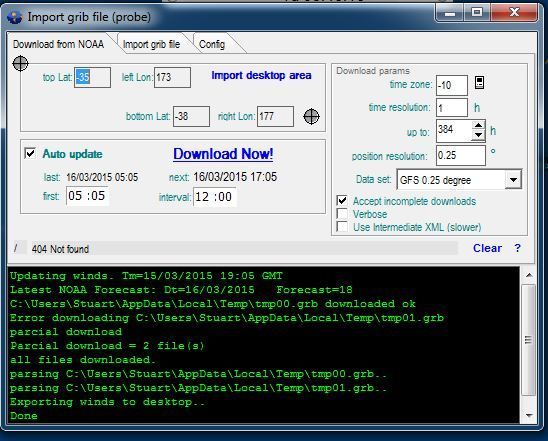
Task: Open the Config tab
Action: (212, 44)
